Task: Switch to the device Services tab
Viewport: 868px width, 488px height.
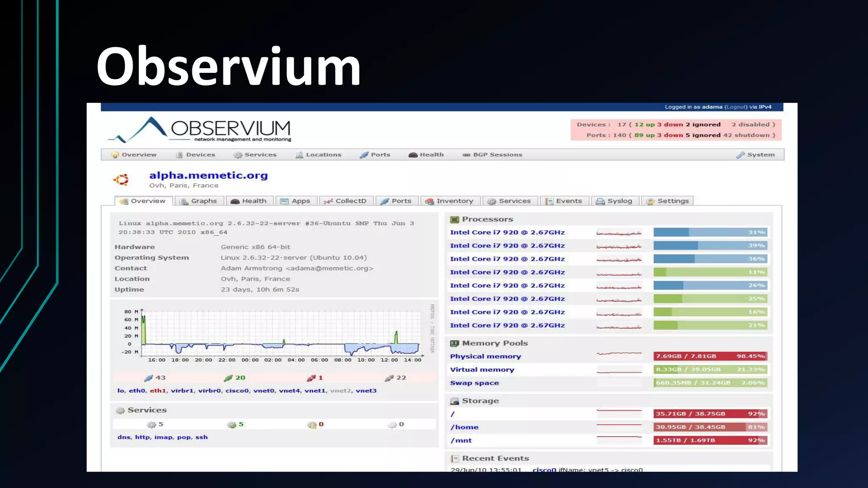Action: [509, 201]
